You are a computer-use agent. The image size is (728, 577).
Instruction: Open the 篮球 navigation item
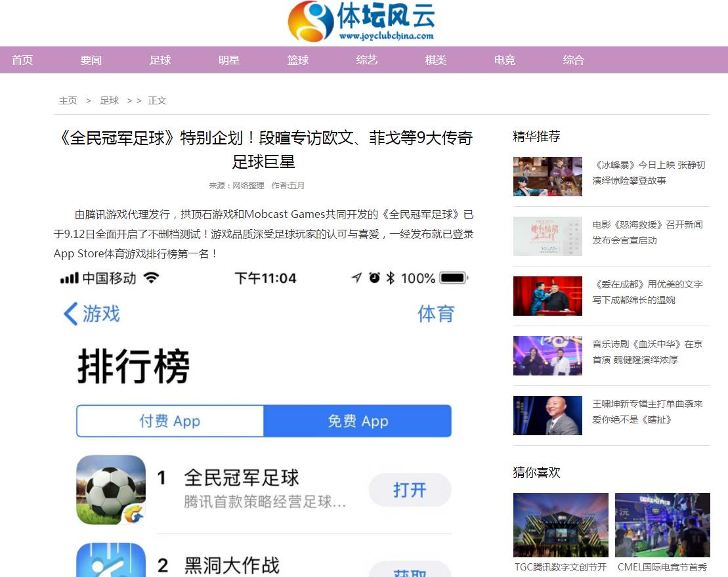coord(298,60)
